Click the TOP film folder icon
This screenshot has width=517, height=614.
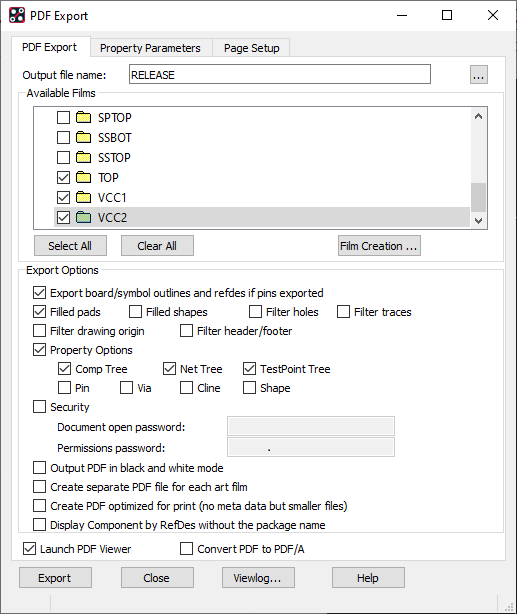click(x=83, y=177)
